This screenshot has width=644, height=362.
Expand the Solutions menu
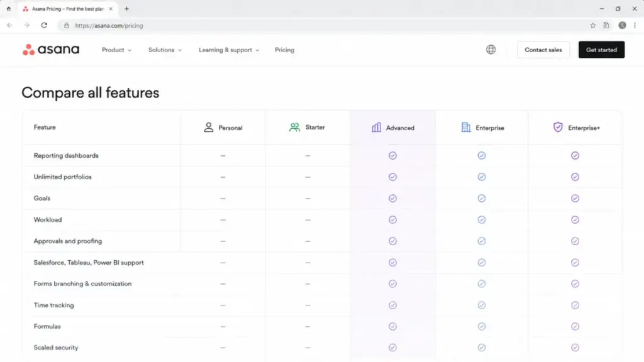click(165, 50)
